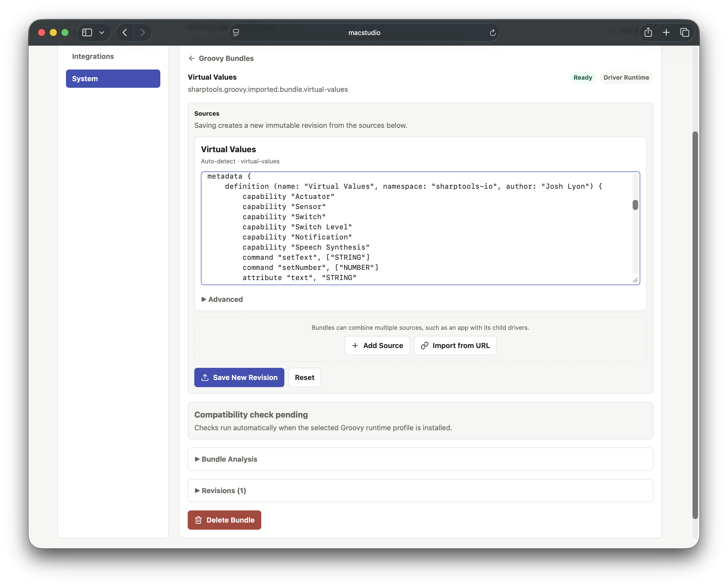Click the 'capability "Speech Synthesis"' code line
The width and height of the screenshot is (728, 586).
(306, 247)
